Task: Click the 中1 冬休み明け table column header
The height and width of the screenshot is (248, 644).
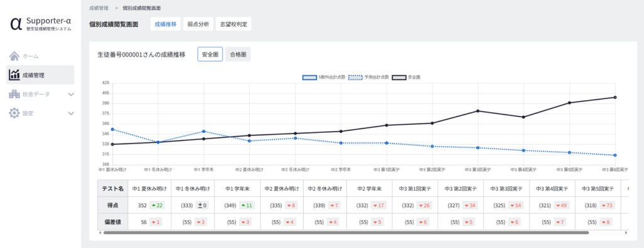Action: (x=192, y=189)
